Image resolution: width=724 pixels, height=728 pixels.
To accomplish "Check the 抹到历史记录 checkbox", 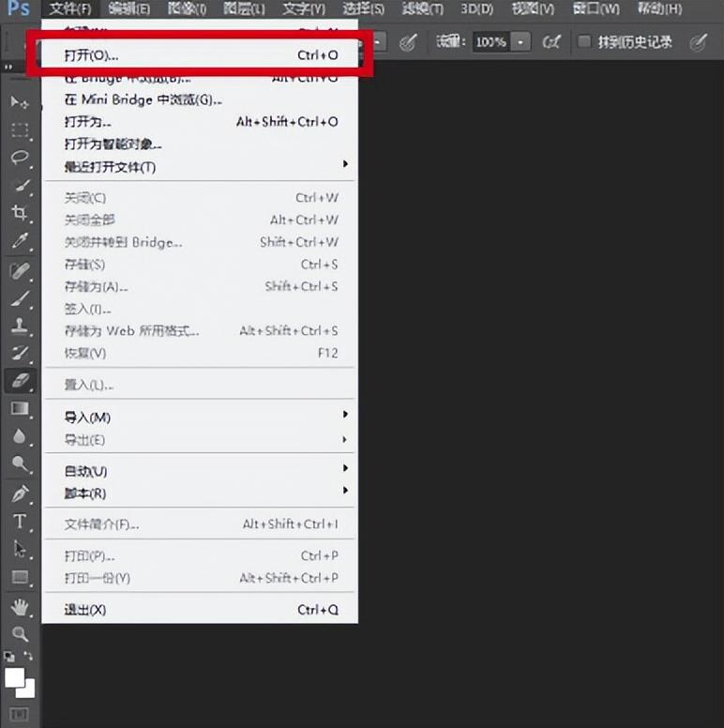I will [584, 42].
